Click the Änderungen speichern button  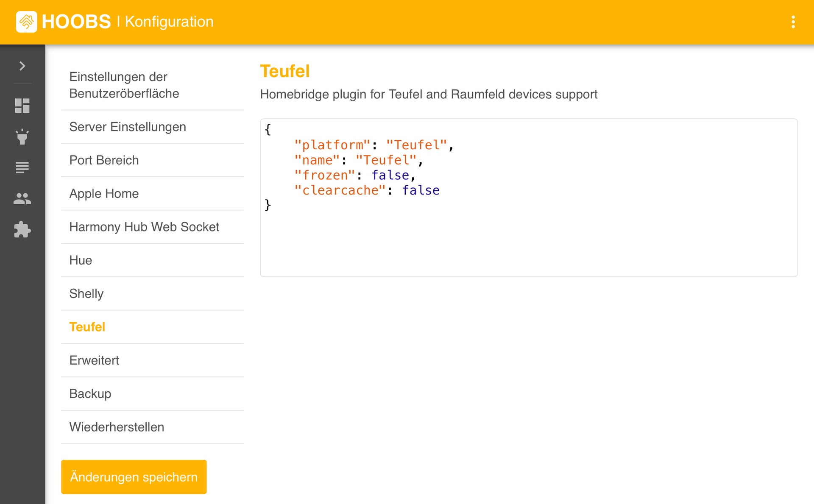coord(134,477)
